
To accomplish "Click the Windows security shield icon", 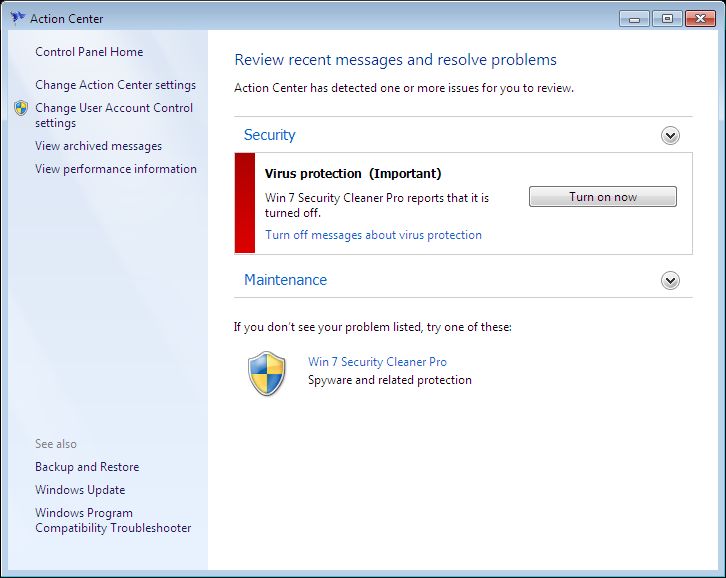I will pyautogui.click(x=267, y=373).
